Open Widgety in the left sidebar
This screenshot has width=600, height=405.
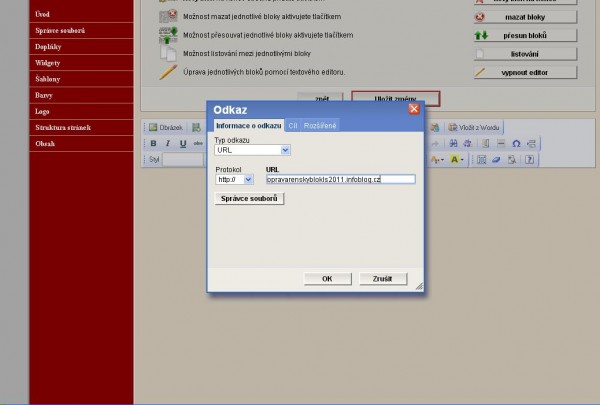point(47,62)
